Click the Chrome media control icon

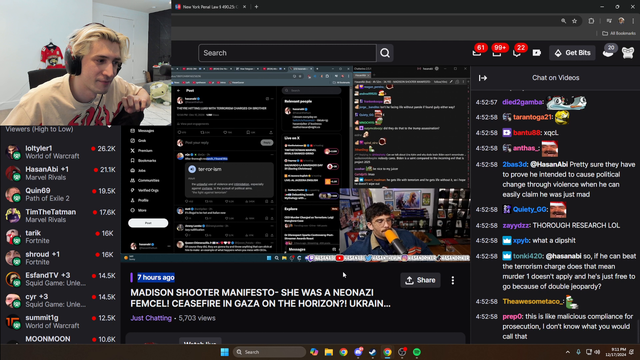[609, 21]
